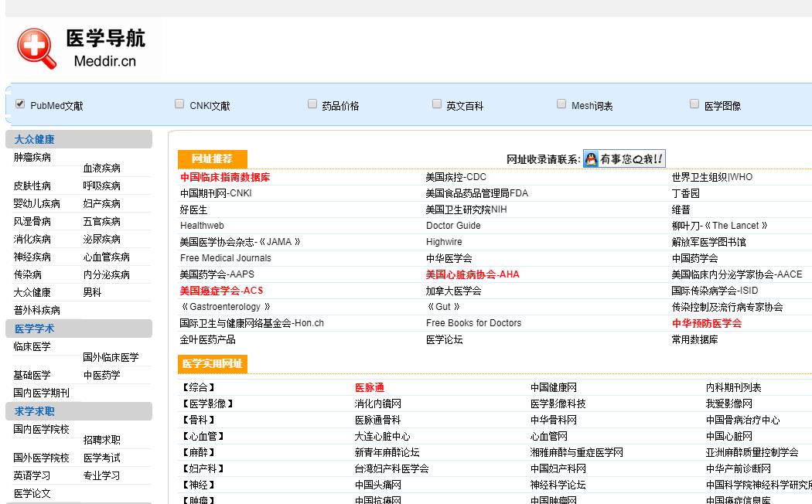
Task: Visit Free Books for Doctors link
Action: [x=473, y=323]
